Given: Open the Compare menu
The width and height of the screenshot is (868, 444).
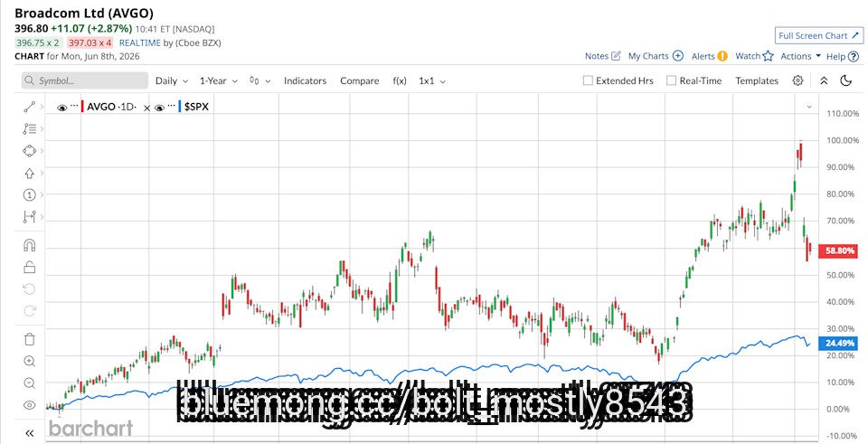Looking at the screenshot, I should (360, 80).
